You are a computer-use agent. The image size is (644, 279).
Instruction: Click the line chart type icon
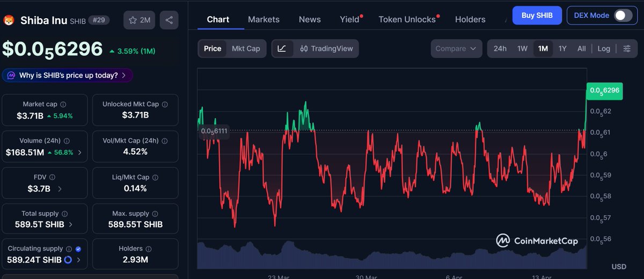pyautogui.click(x=282, y=48)
